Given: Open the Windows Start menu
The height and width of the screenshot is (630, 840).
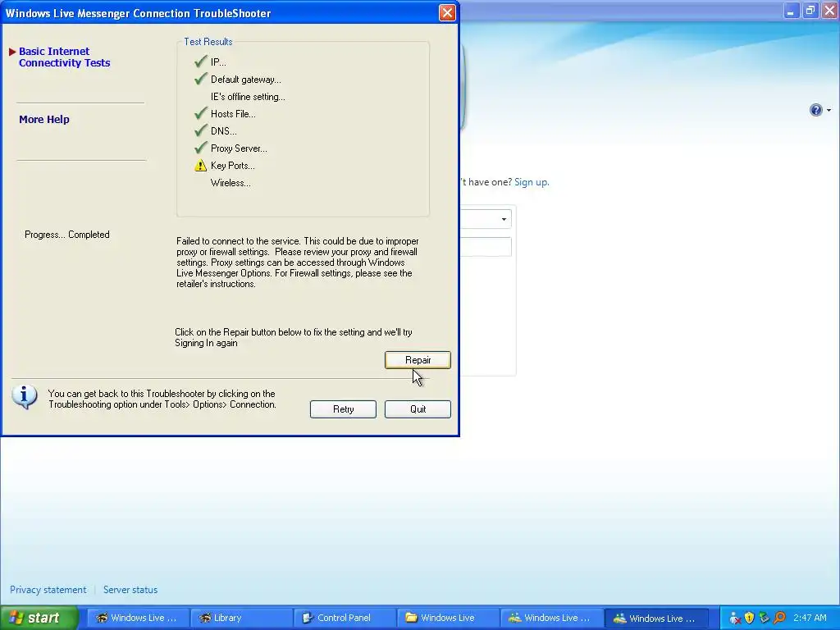Looking at the screenshot, I should point(39,618).
